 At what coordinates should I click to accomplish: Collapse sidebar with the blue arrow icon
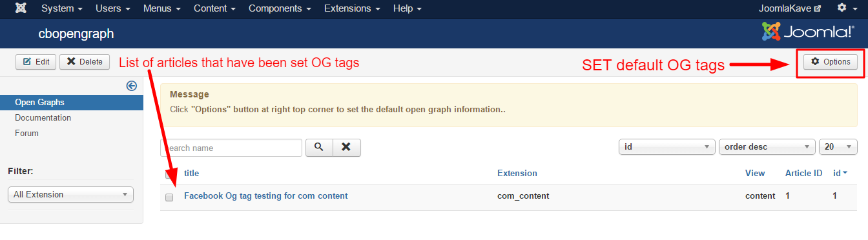(132, 86)
